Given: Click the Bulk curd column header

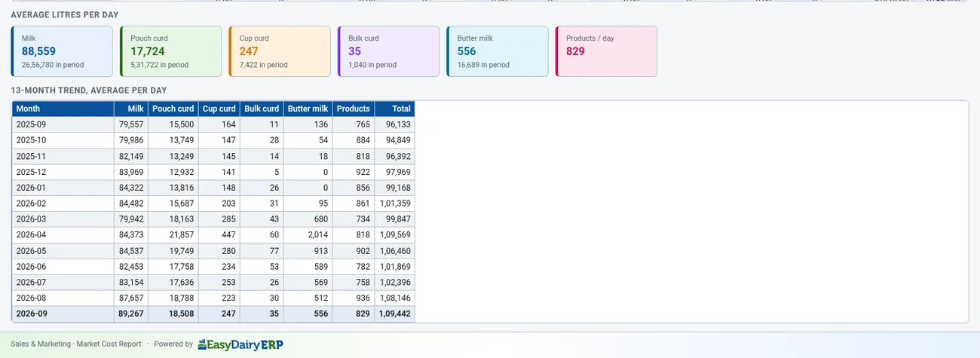Looking at the screenshot, I should pyautogui.click(x=262, y=109).
